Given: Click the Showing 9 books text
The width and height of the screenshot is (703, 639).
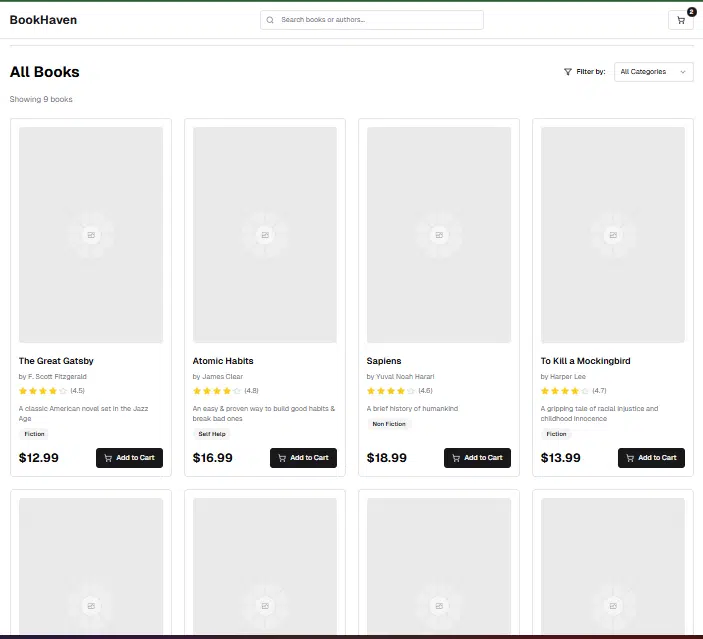Looking at the screenshot, I should 41,99.
